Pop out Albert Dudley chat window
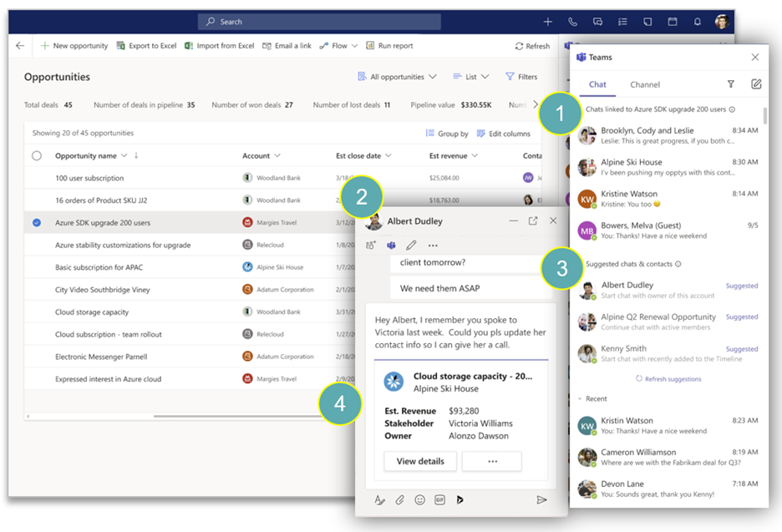This screenshot has height=532, width=782. [533, 220]
